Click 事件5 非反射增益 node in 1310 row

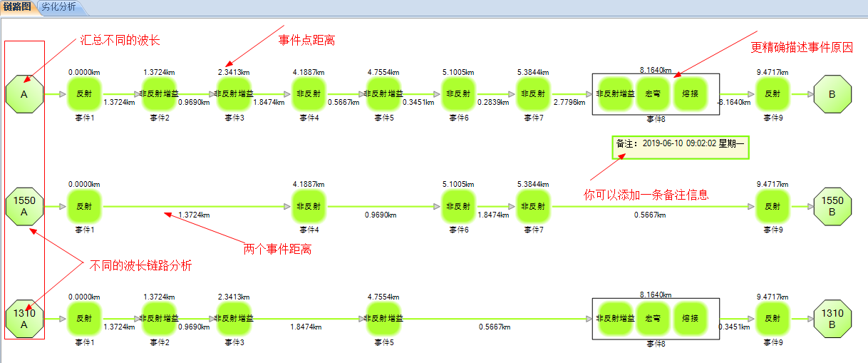pyautogui.click(x=383, y=319)
